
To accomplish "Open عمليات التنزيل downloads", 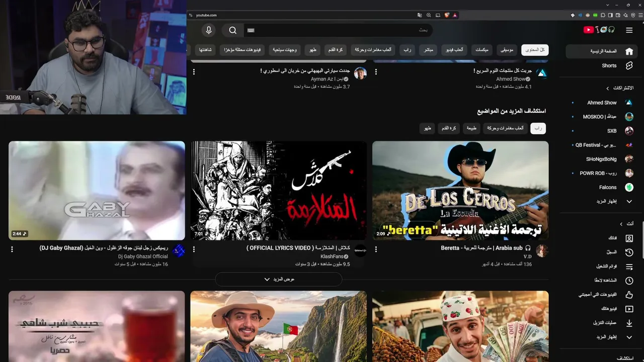I will [602, 323].
